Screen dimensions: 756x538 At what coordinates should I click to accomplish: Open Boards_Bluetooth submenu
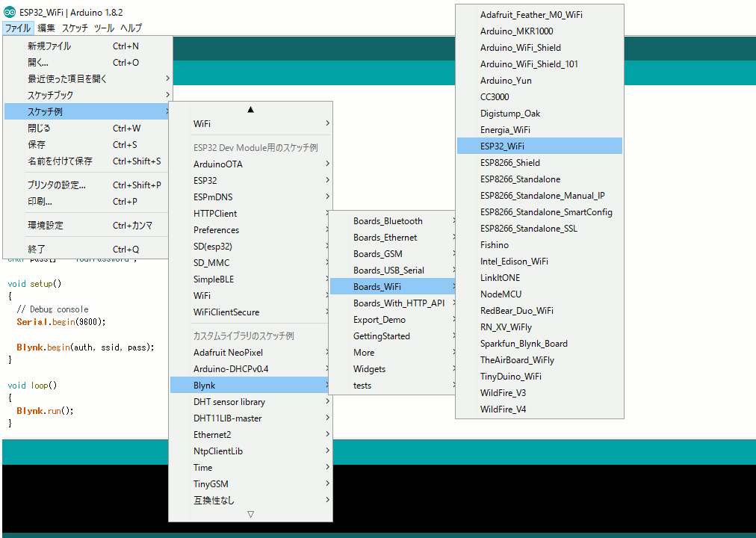tap(393, 220)
